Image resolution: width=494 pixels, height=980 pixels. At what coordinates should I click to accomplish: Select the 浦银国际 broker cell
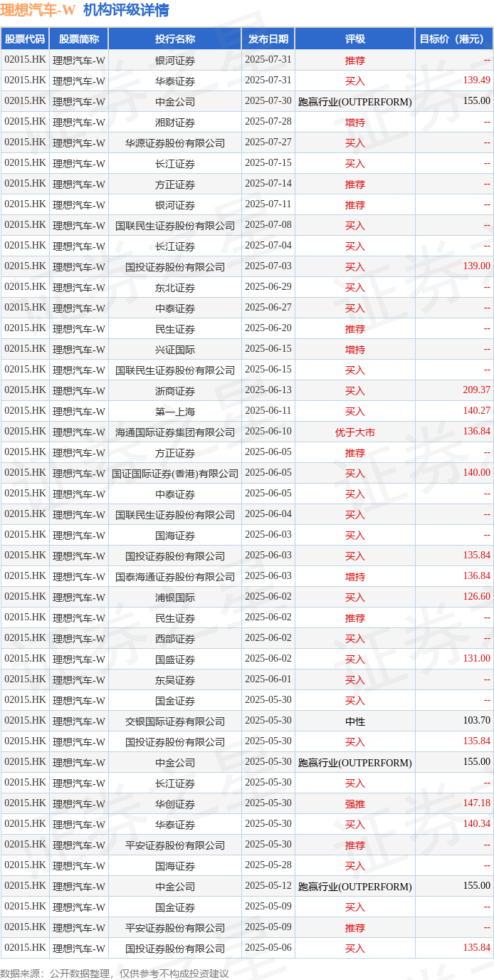pyautogui.click(x=175, y=598)
